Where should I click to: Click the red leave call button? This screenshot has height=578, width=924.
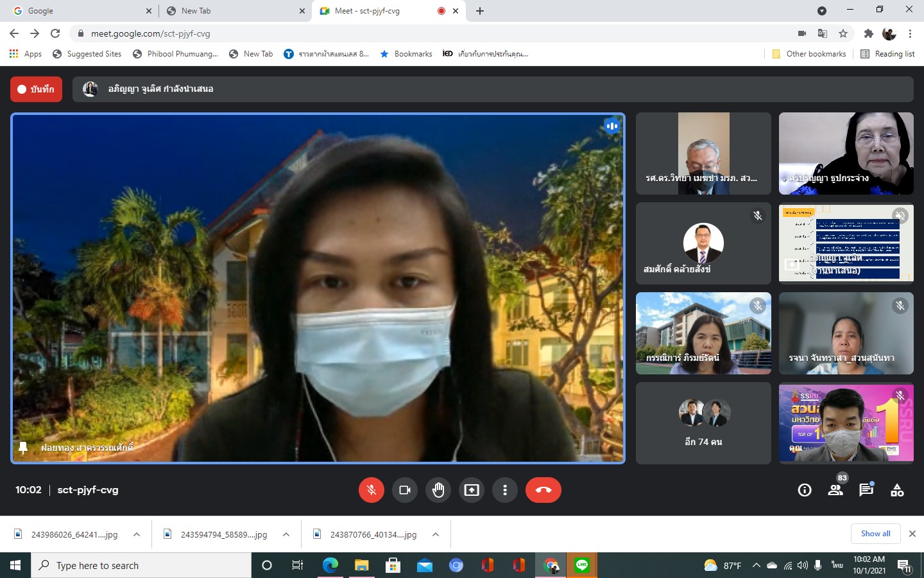(543, 490)
